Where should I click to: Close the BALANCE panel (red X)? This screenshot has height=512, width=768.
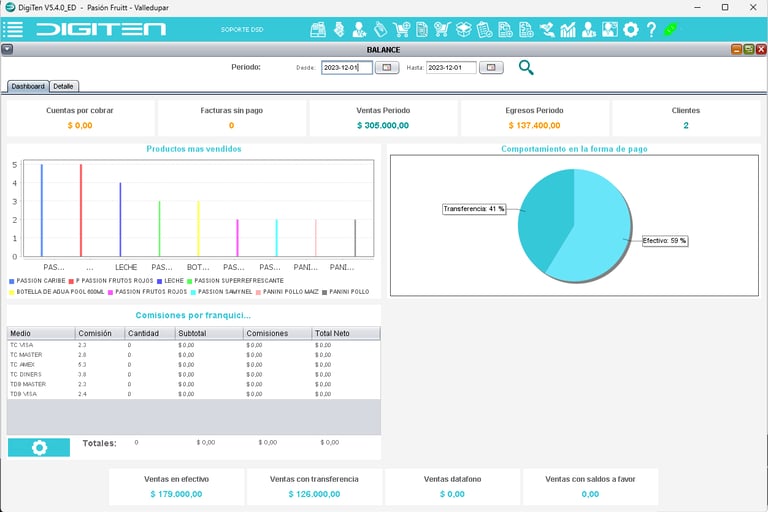[761, 49]
